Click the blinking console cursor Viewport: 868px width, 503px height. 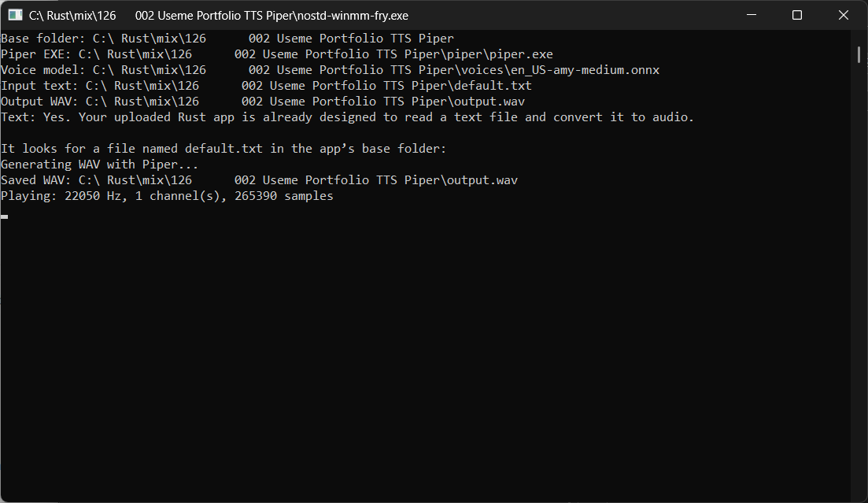pos(5,216)
